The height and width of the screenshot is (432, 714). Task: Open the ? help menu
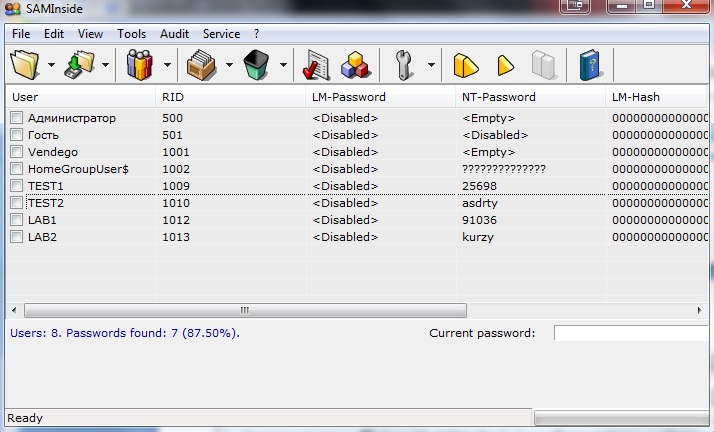pyautogui.click(x=256, y=34)
